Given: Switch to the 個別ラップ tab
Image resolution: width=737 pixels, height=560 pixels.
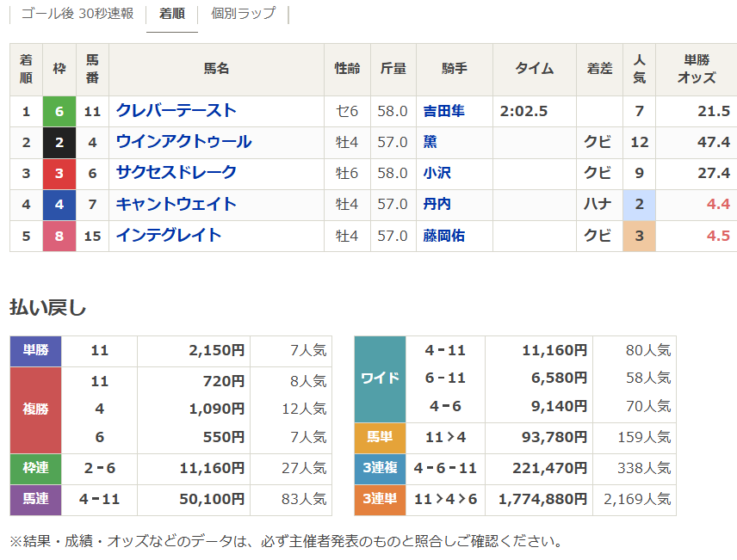Looking at the screenshot, I should [x=243, y=13].
